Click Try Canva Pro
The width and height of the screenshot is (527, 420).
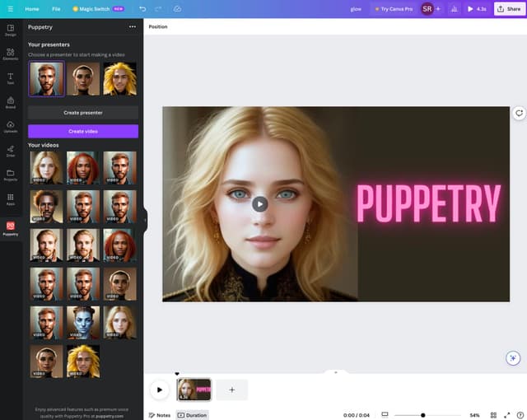click(x=394, y=9)
